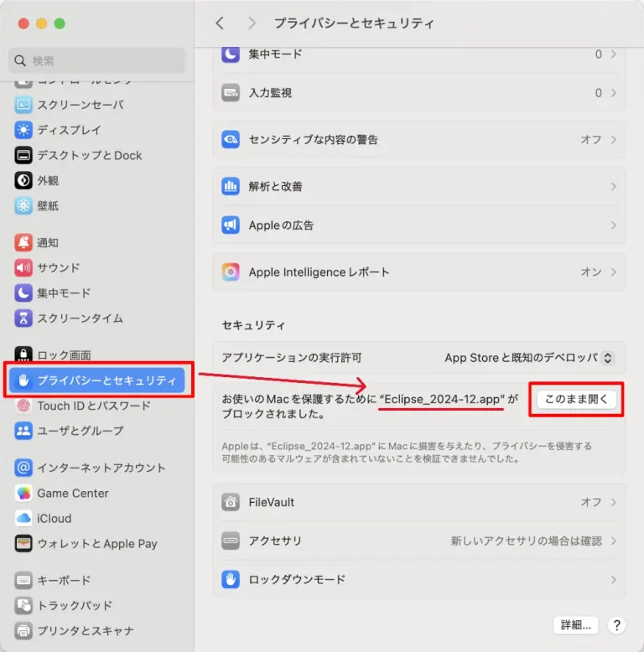Click the help question mark button
This screenshot has height=652, width=644.
click(x=616, y=625)
